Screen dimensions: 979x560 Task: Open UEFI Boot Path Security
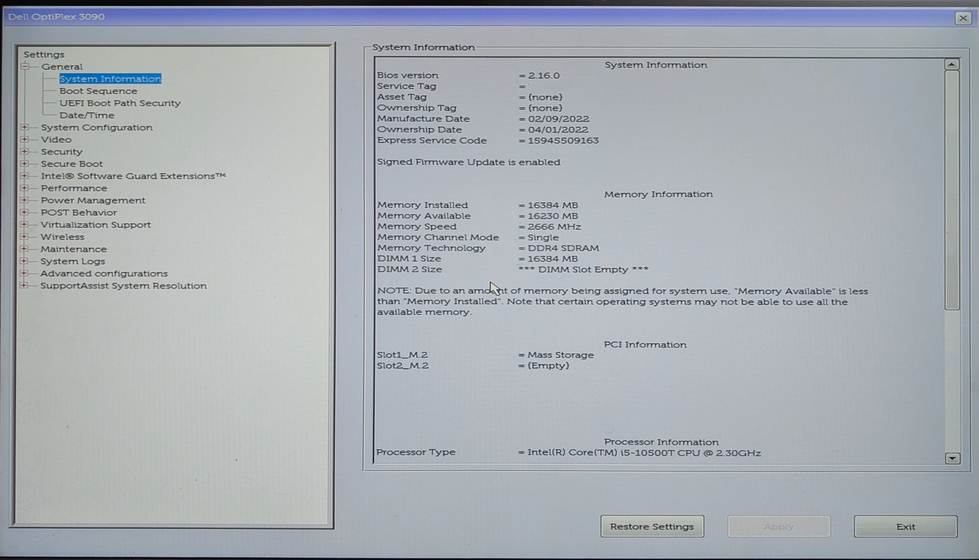(120, 103)
